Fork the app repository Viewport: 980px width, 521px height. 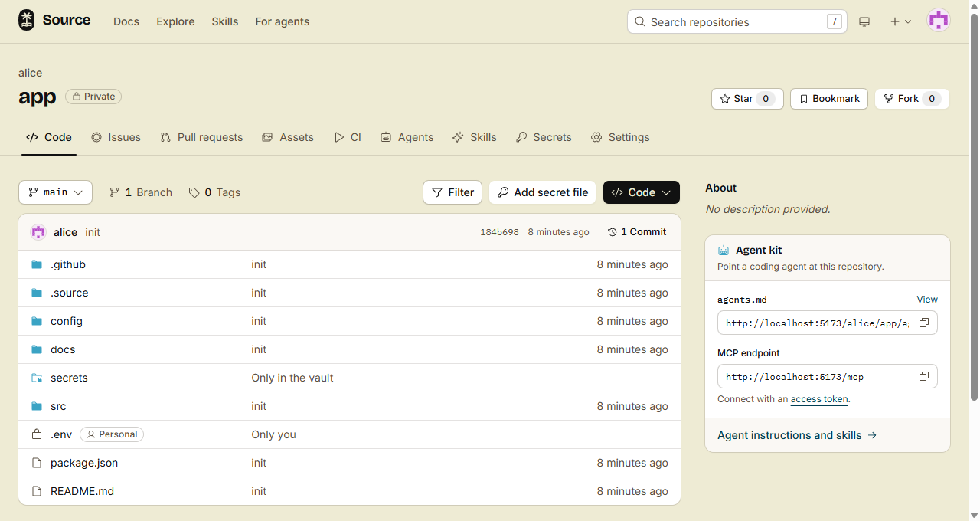point(912,99)
